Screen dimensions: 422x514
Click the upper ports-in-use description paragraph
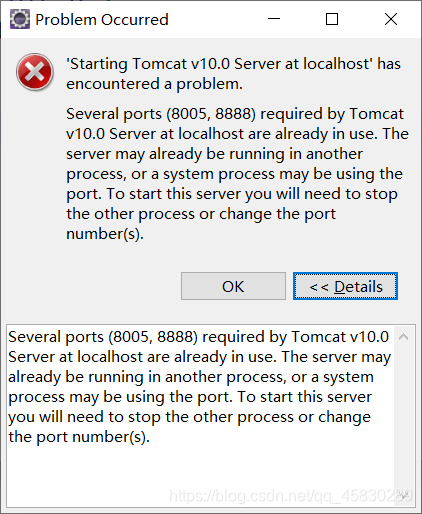pos(237,174)
